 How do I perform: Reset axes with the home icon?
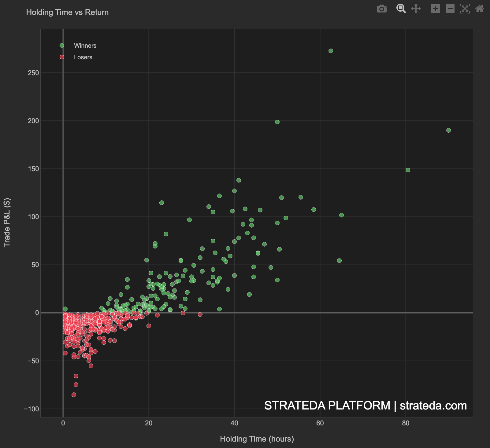coord(479,9)
